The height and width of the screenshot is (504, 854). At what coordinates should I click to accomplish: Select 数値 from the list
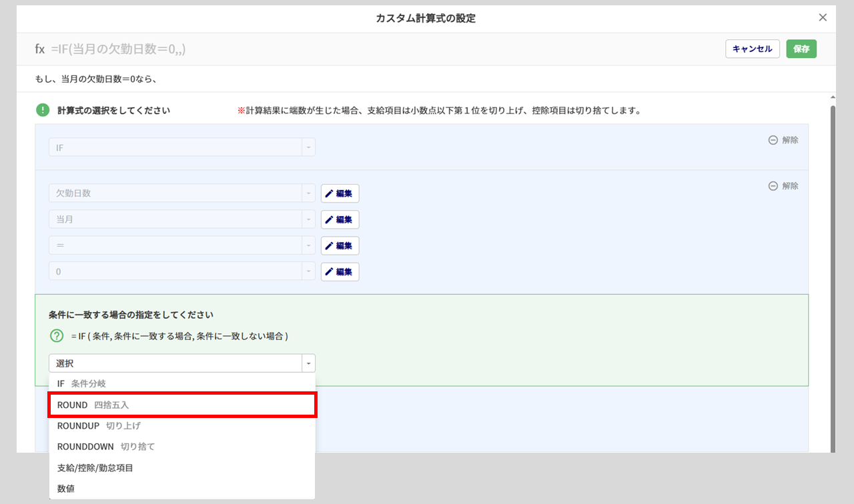point(182,489)
